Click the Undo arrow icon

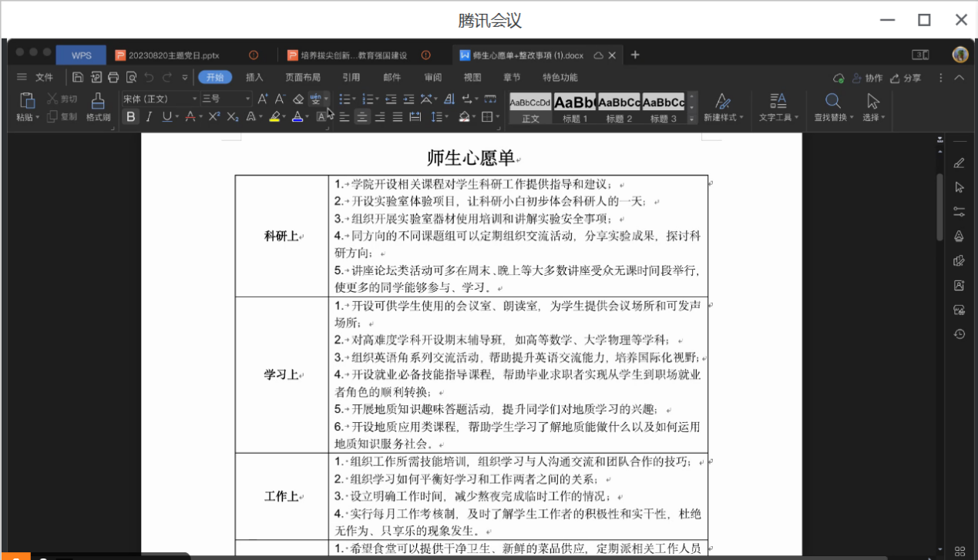(150, 77)
